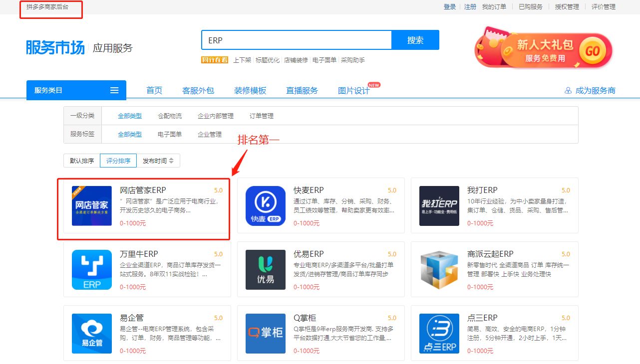Open 评价管理 in top bar
The image size is (640, 364).
click(604, 7)
